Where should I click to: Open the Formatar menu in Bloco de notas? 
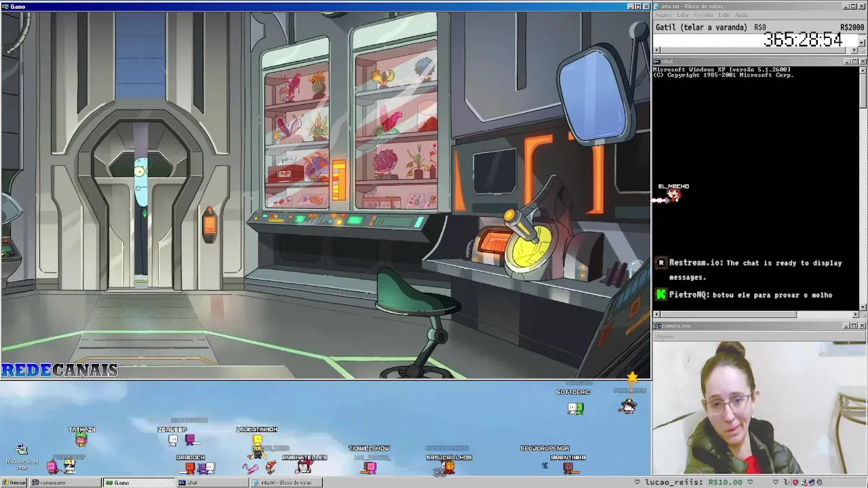point(704,15)
